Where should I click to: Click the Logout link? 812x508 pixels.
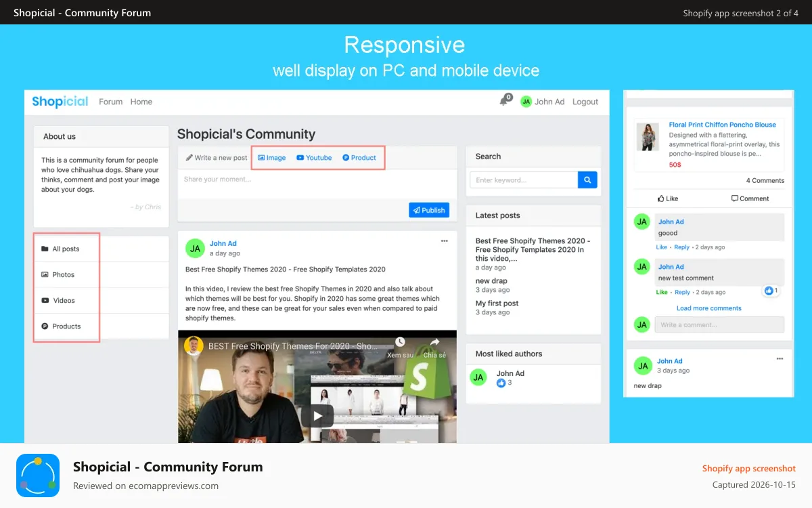point(585,102)
